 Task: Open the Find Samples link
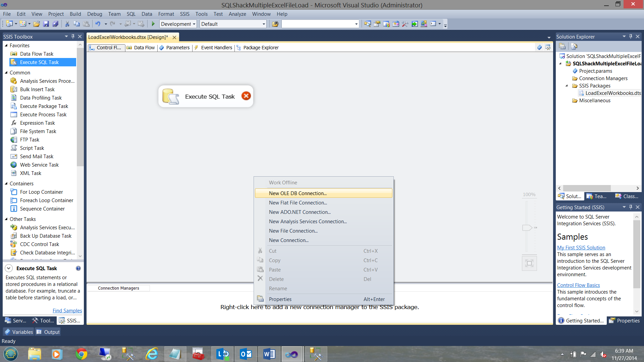coord(67,311)
